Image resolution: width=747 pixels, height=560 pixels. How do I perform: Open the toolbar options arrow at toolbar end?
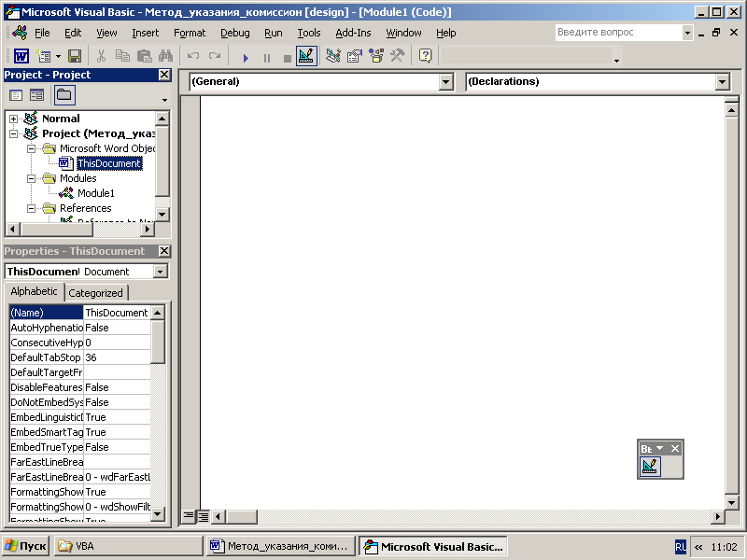(616, 61)
